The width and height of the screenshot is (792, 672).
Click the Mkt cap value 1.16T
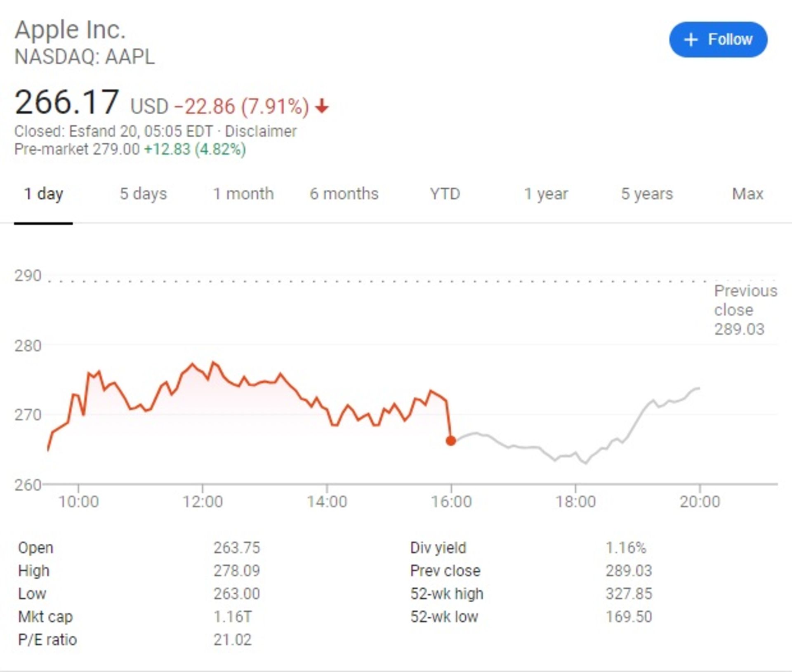click(232, 617)
